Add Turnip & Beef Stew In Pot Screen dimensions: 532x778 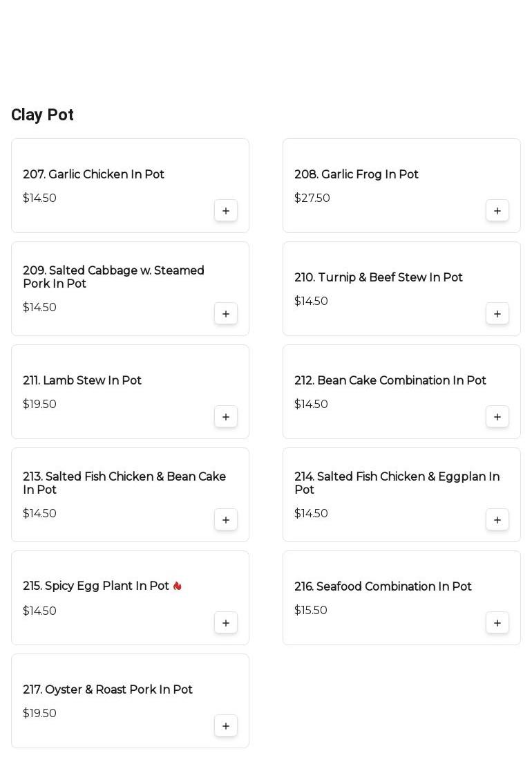click(497, 314)
